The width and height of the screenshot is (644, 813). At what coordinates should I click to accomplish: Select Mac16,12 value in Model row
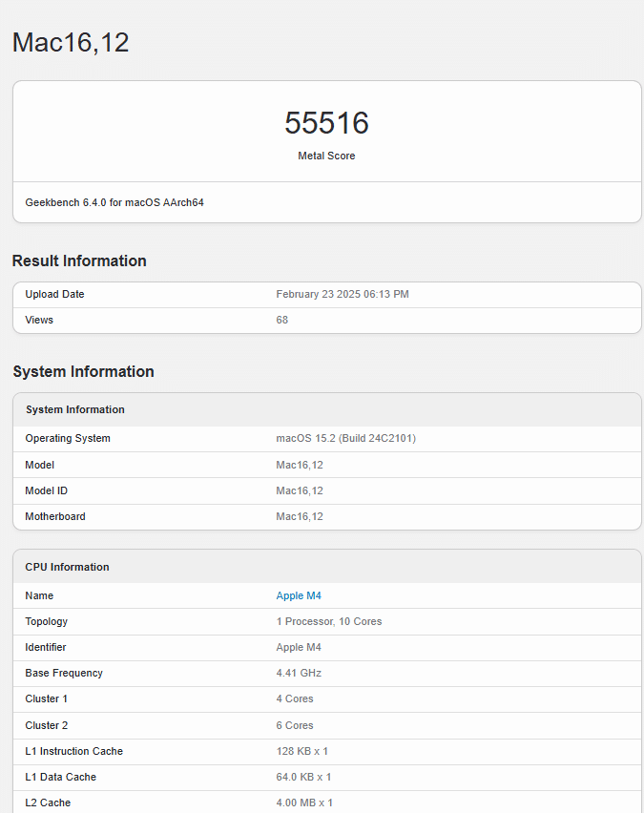[300, 465]
